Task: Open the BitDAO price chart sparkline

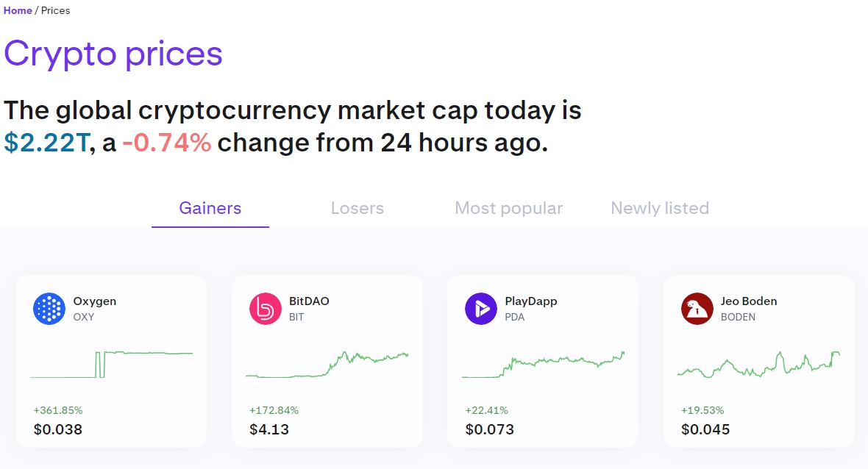Action: (327, 365)
